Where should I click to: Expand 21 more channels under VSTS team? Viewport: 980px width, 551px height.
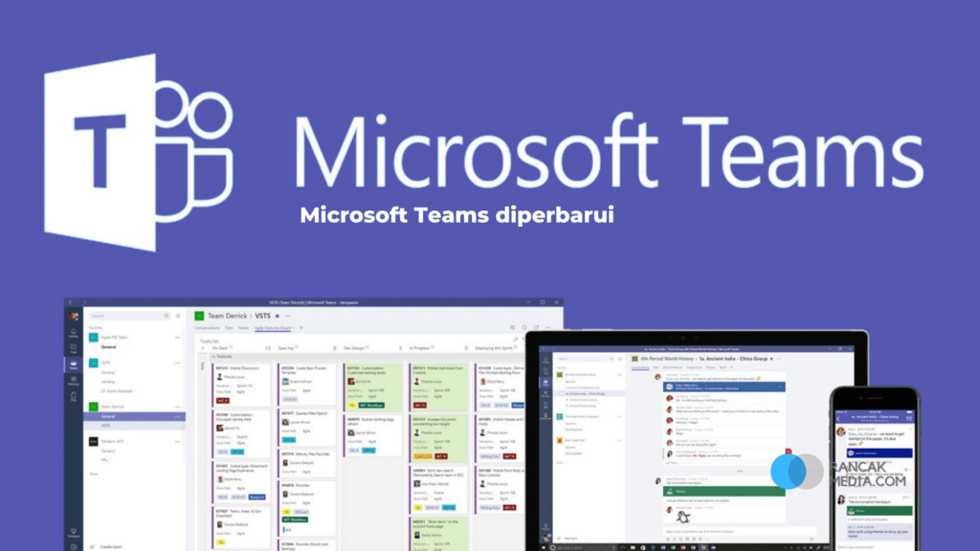117,391
